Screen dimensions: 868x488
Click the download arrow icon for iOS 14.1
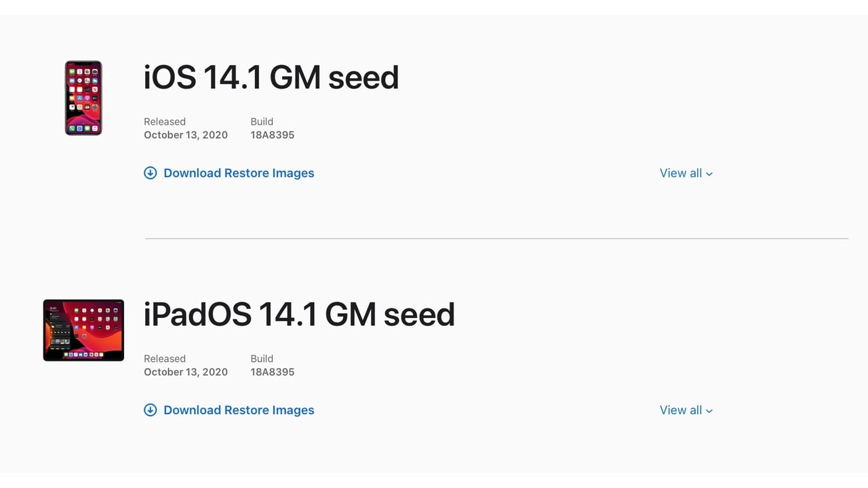click(151, 173)
